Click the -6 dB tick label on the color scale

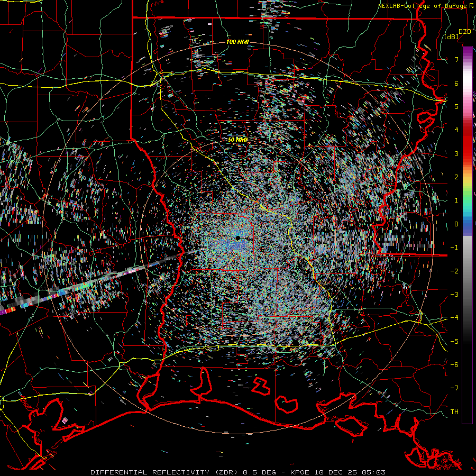pos(454,365)
